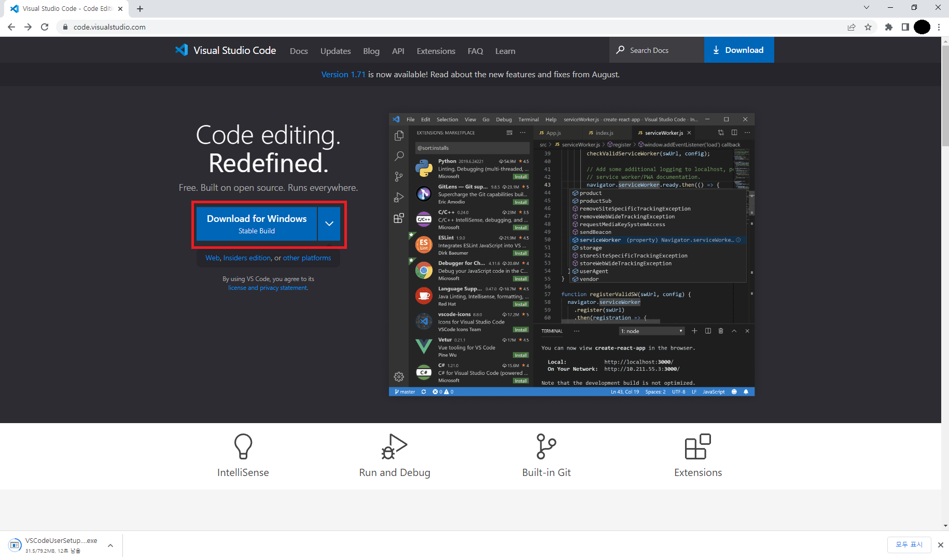Open the VSCodeUserSetup download item menu
The height and width of the screenshot is (560, 949).
click(x=110, y=545)
